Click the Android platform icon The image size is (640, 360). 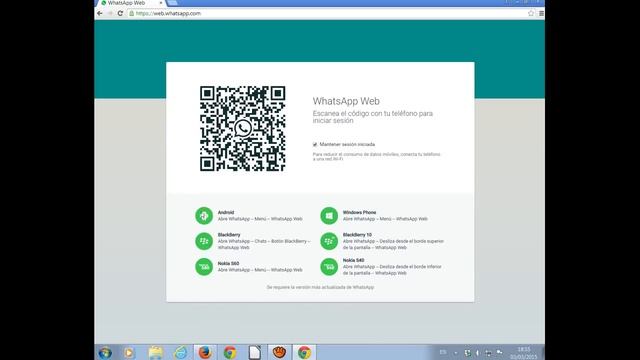coord(204,216)
